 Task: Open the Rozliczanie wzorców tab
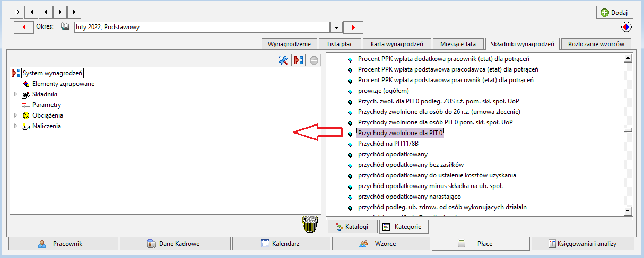point(597,44)
